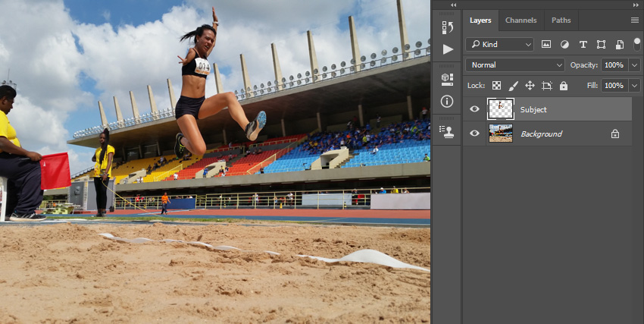Switch to the Channels tab

point(521,20)
